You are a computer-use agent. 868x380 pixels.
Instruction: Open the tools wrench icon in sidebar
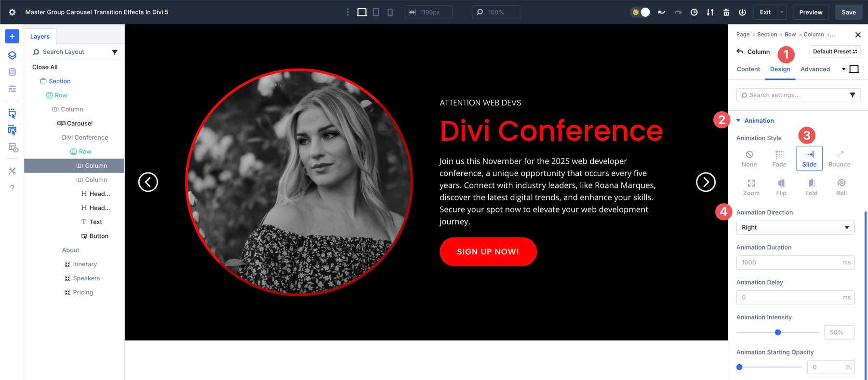pyautogui.click(x=12, y=170)
